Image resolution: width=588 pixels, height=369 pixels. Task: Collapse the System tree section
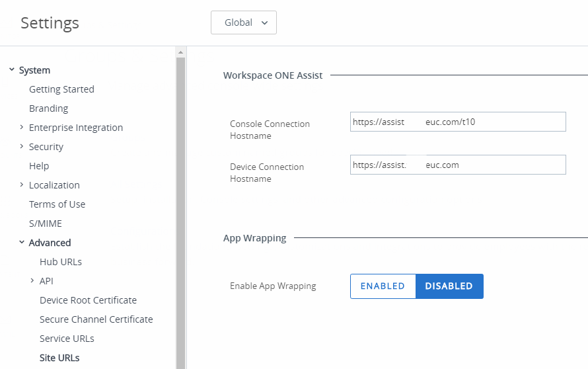click(x=11, y=70)
